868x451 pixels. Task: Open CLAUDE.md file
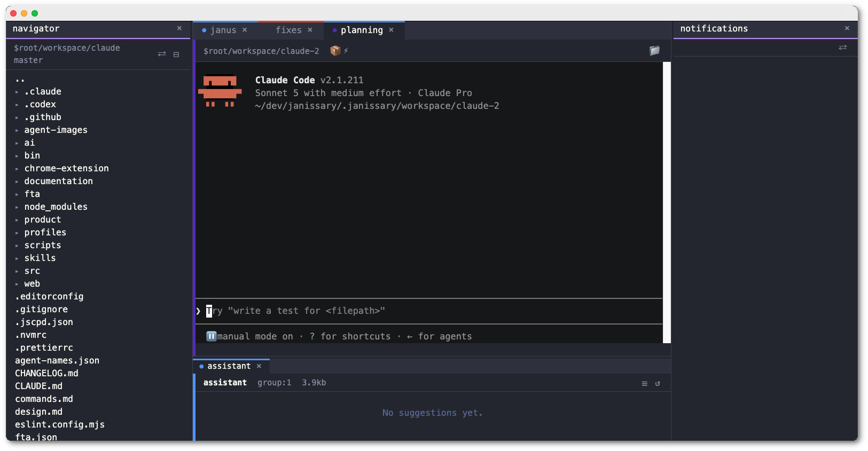point(38,386)
